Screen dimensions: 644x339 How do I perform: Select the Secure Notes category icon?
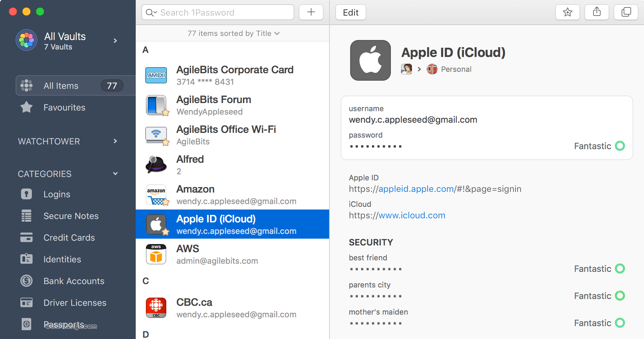click(x=26, y=216)
